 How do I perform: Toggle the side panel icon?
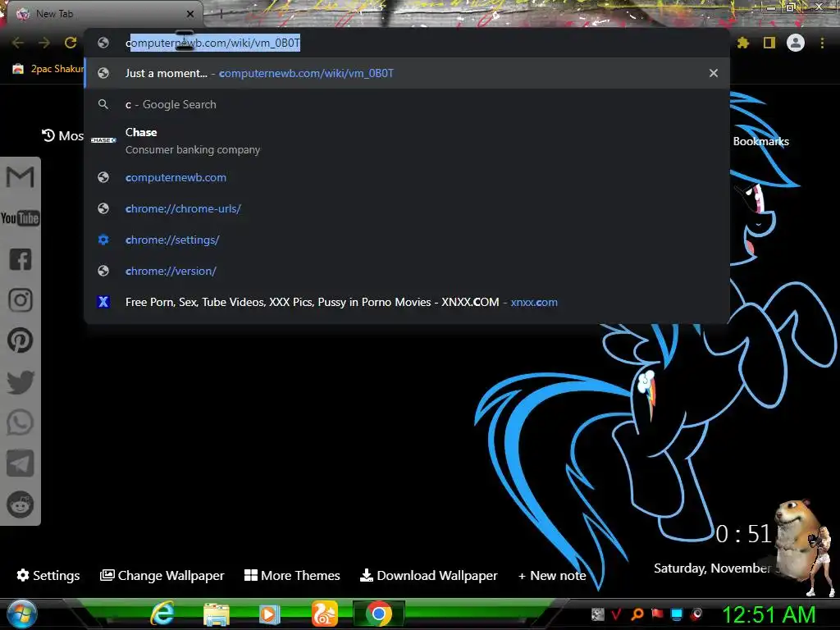769,43
